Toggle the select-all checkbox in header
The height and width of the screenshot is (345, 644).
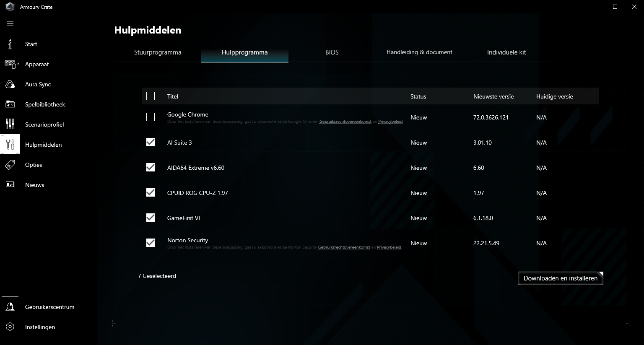pos(151,96)
